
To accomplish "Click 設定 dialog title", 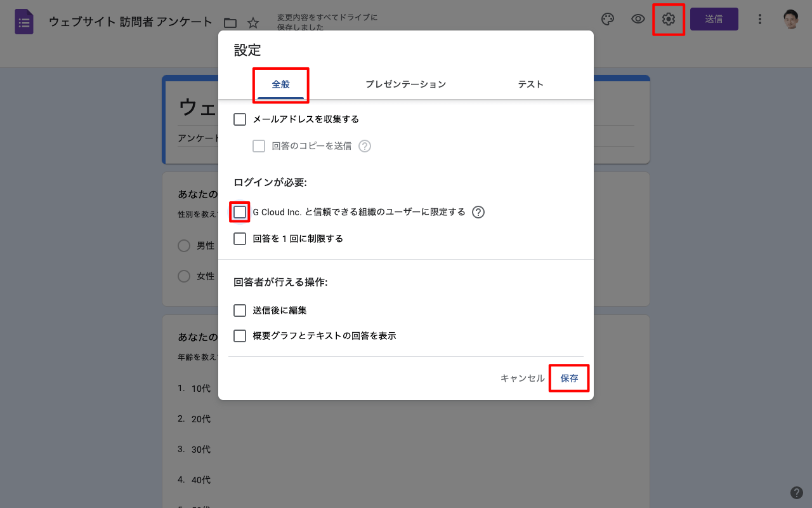I will (247, 50).
